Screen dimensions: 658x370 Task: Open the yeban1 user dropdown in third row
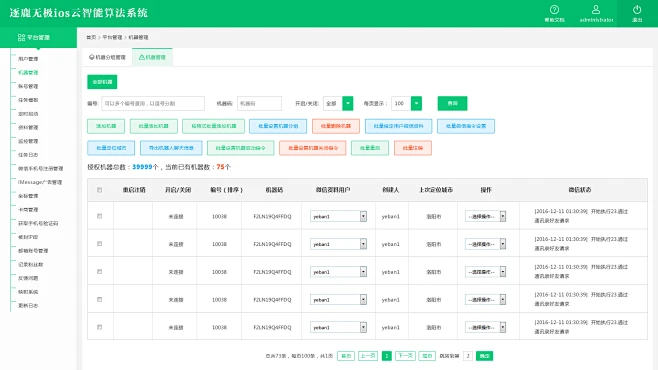[x=338, y=272]
